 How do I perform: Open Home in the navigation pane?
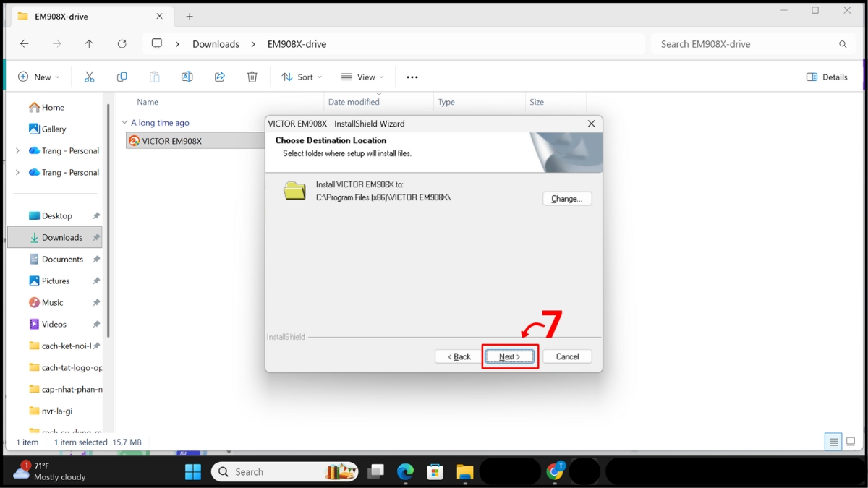coord(54,107)
